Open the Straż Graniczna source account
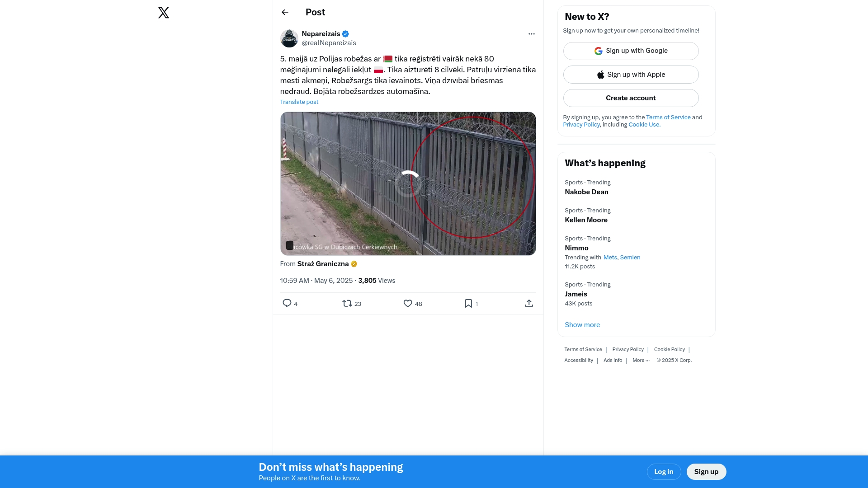Screen dimensions: 868x488 pyautogui.click(x=323, y=264)
